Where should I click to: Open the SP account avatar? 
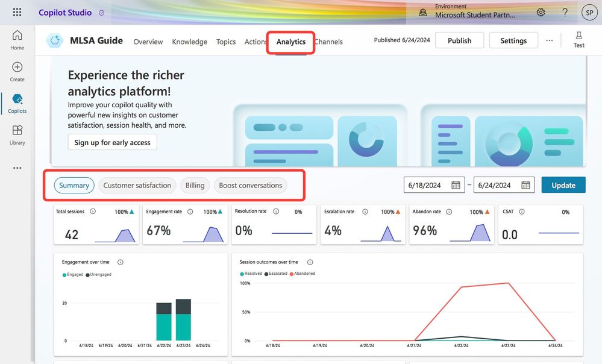tap(589, 12)
